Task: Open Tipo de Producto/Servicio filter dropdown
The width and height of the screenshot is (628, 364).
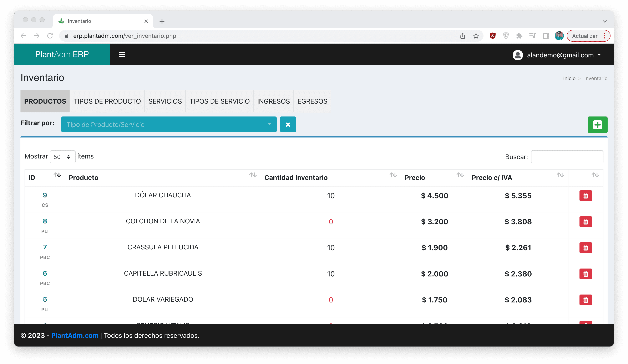Action: pyautogui.click(x=169, y=124)
